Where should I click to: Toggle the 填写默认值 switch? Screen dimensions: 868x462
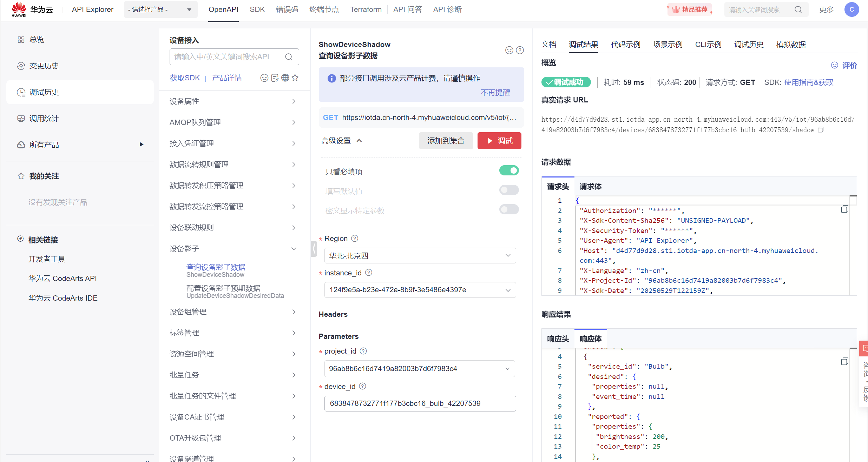pos(509,190)
